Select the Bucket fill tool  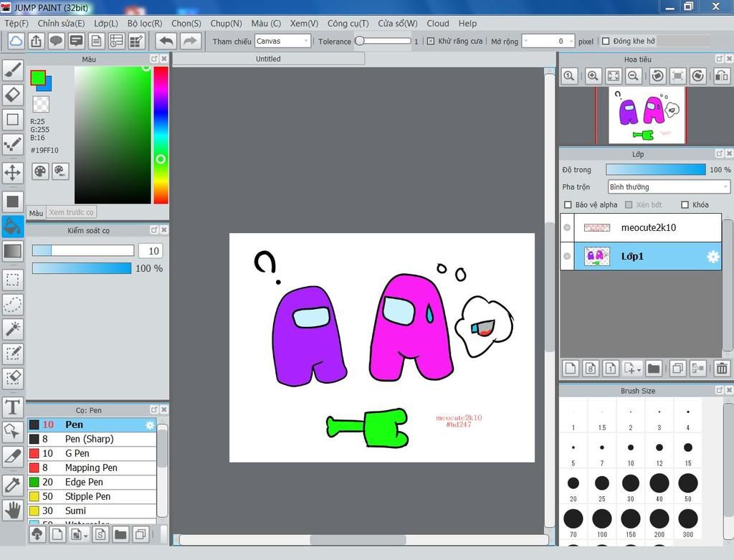tap(13, 227)
